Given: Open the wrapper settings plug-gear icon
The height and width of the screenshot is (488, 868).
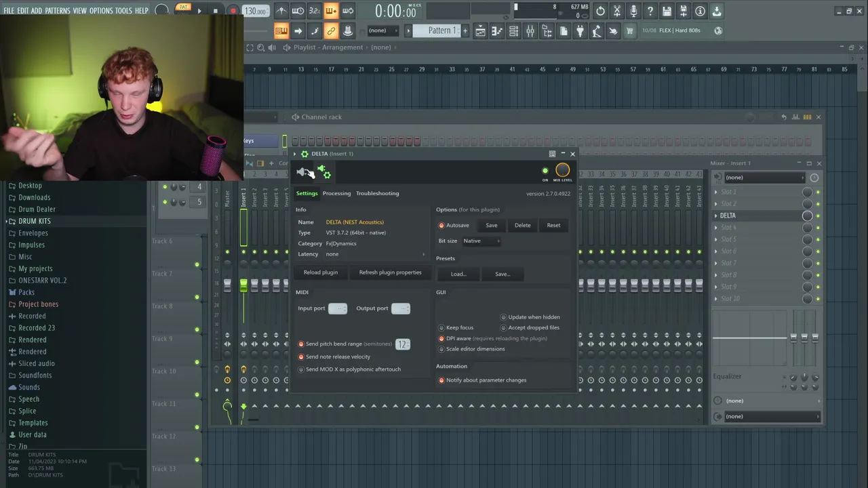Looking at the screenshot, I should pyautogui.click(x=324, y=173).
